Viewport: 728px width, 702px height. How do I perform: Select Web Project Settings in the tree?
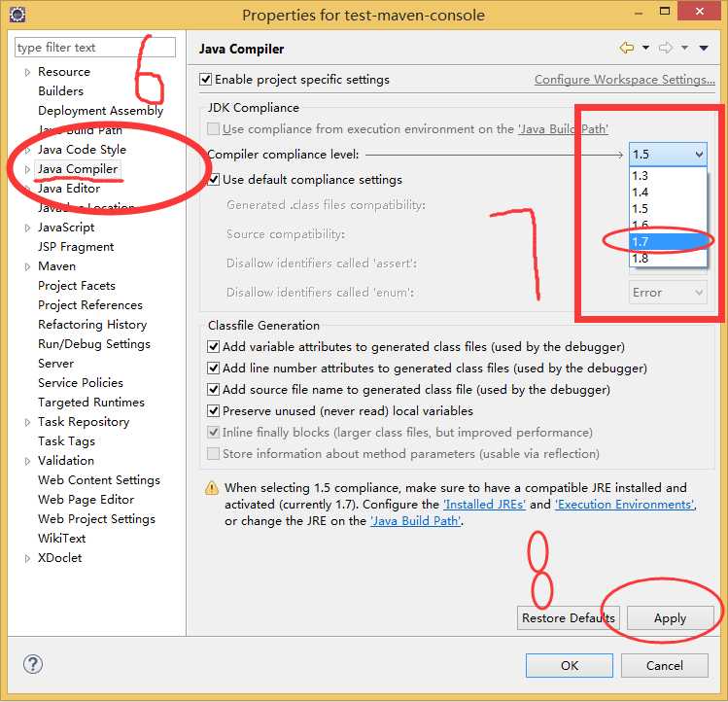coord(96,519)
